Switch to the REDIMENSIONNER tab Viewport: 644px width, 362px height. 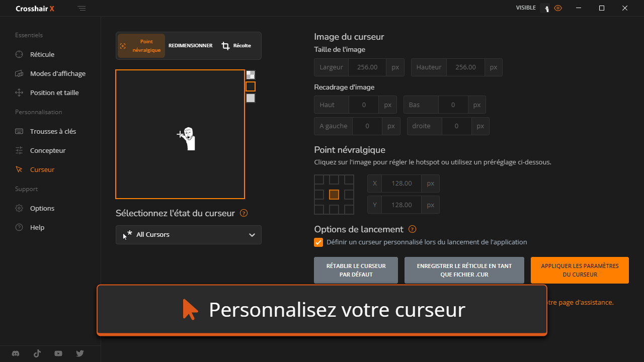(x=190, y=46)
